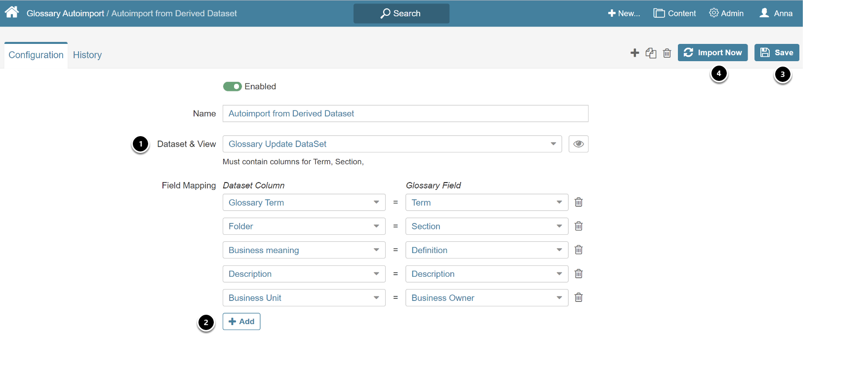
Task: Toggle the Enabled switch off
Action: [232, 87]
